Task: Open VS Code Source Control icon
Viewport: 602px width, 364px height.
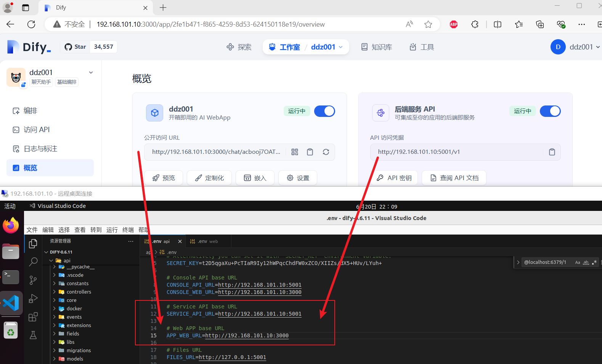Action: pyautogui.click(x=33, y=280)
